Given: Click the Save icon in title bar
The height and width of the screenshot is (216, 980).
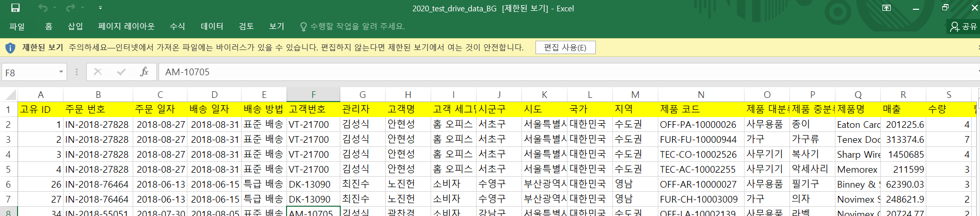Looking at the screenshot, I should tap(15, 8).
